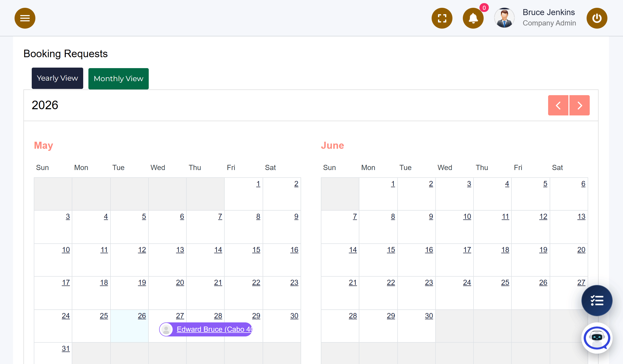Select June 18 date
Image resolution: width=623 pixels, height=364 pixels.
505,250
